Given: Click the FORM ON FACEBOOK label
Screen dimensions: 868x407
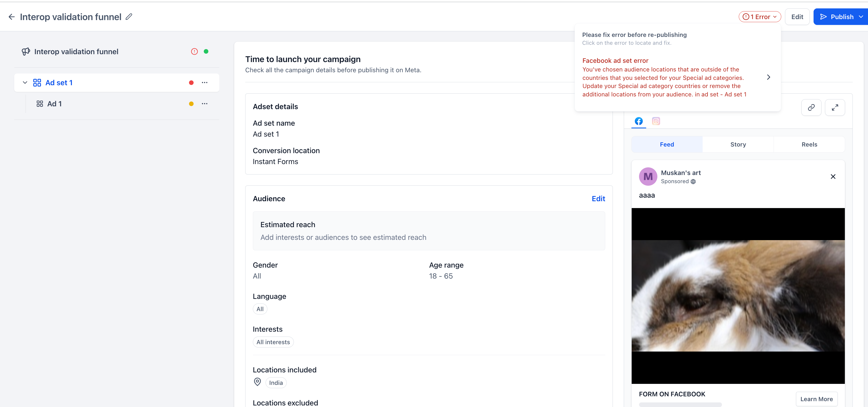Looking at the screenshot, I should (x=672, y=394).
